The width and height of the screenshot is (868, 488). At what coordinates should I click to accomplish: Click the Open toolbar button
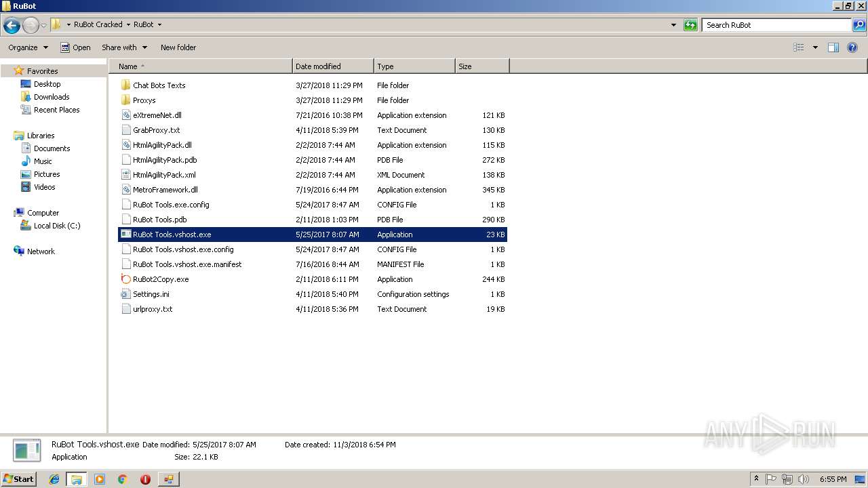click(x=75, y=47)
